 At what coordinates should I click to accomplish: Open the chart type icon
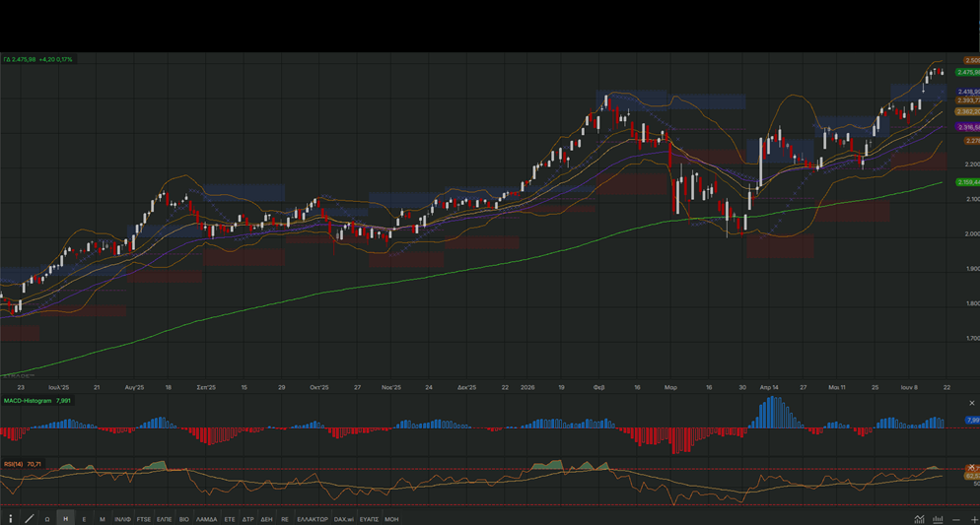920,519
